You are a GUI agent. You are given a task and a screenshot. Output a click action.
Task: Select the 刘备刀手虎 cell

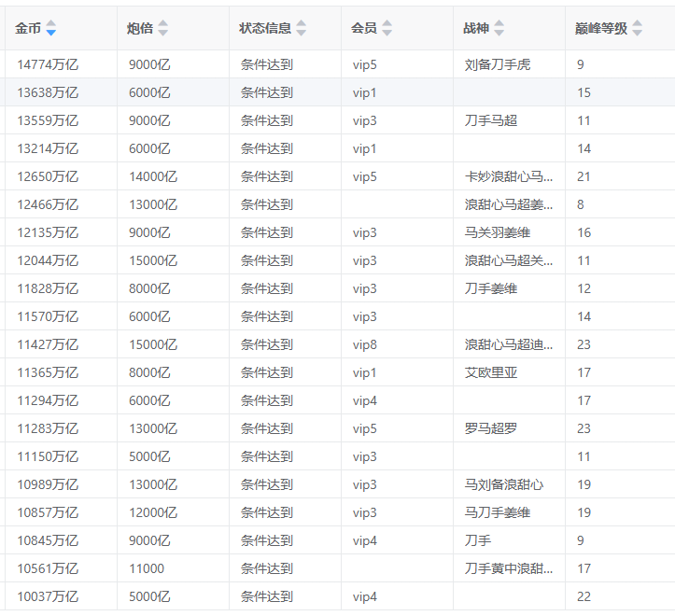[498, 64]
